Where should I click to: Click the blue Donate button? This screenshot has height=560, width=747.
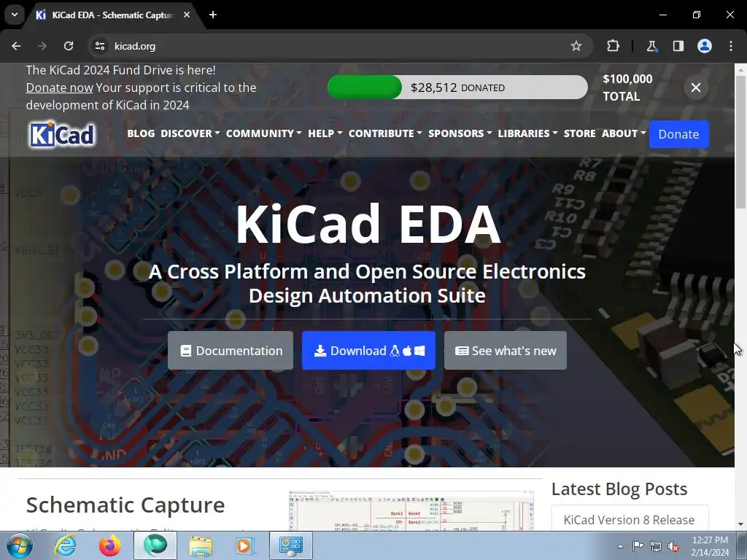click(x=679, y=134)
